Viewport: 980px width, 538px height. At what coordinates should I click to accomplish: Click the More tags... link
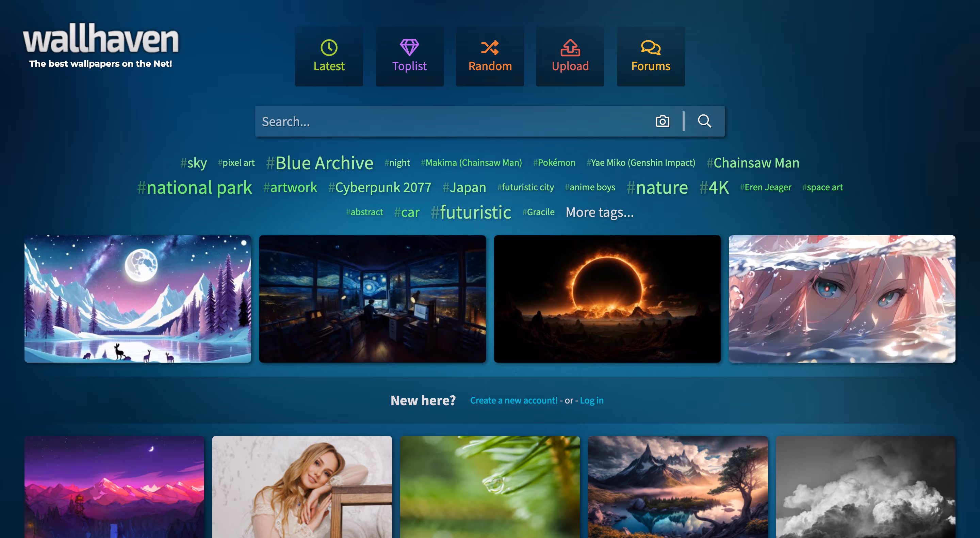[x=600, y=212]
